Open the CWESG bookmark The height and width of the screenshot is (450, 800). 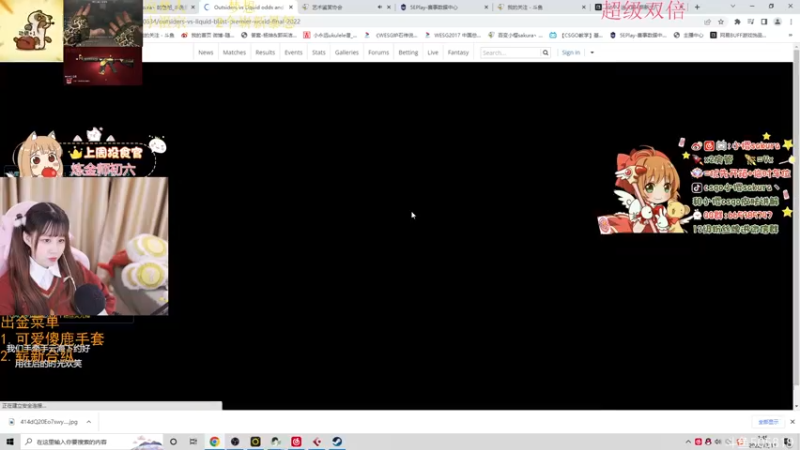coord(392,35)
